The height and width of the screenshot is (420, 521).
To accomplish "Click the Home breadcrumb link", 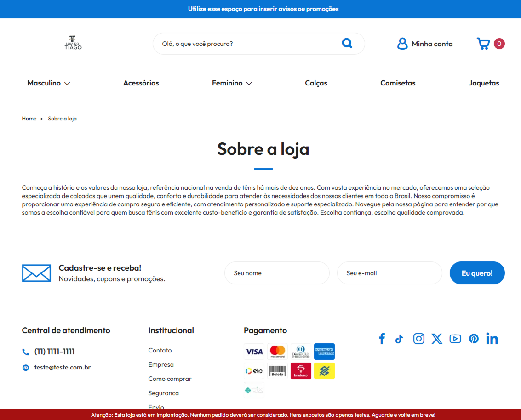I will (29, 119).
